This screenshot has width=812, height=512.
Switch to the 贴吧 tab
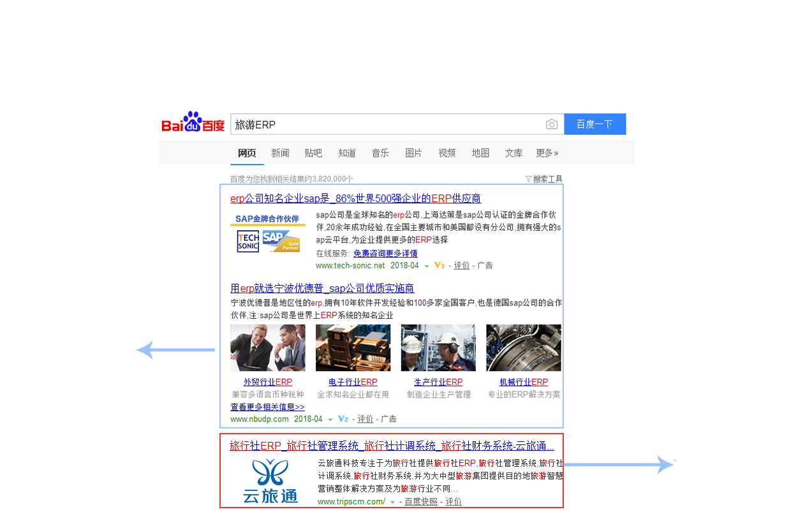point(313,153)
